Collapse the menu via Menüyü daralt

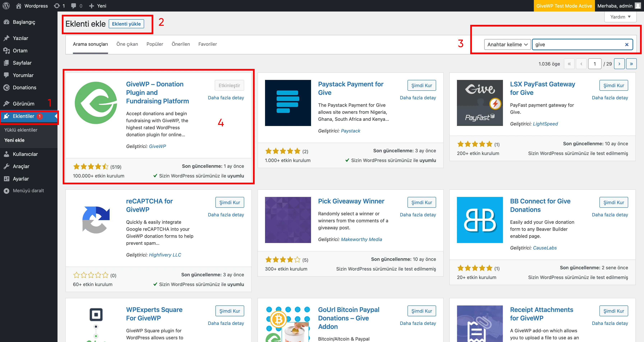(28, 190)
